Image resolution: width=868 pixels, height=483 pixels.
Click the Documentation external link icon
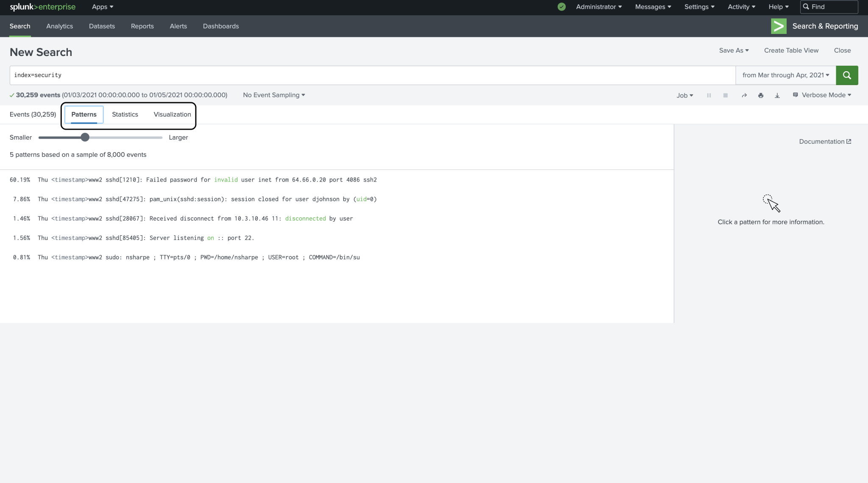click(x=849, y=141)
